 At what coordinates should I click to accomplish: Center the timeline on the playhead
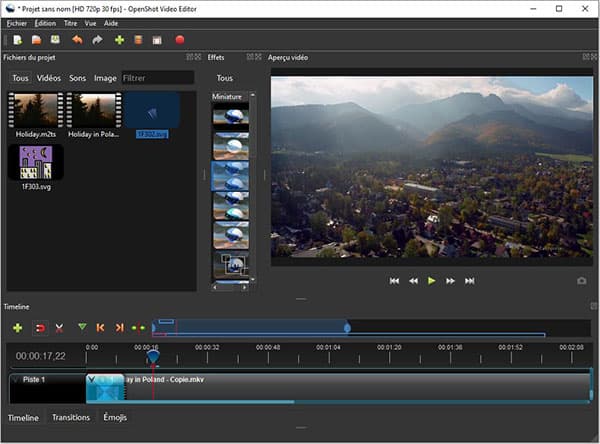tap(138, 327)
